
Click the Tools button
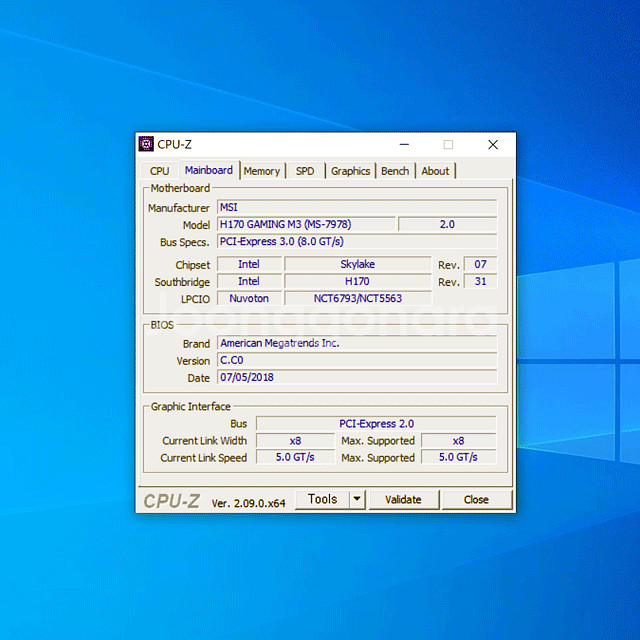322,499
